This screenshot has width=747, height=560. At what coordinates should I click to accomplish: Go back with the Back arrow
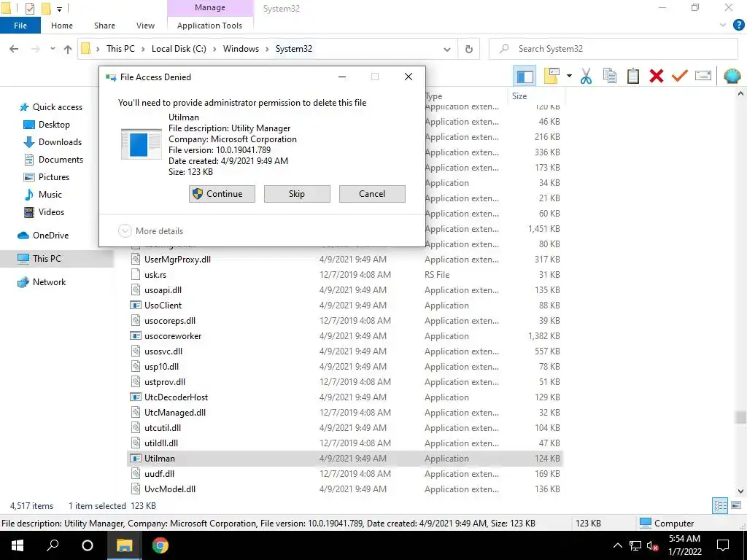(x=14, y=49)
